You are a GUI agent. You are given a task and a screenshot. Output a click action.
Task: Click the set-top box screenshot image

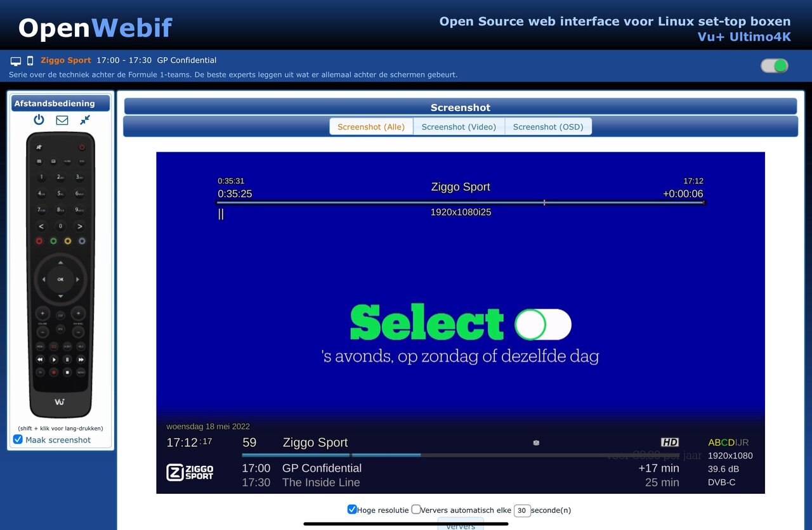pos(461,323)
